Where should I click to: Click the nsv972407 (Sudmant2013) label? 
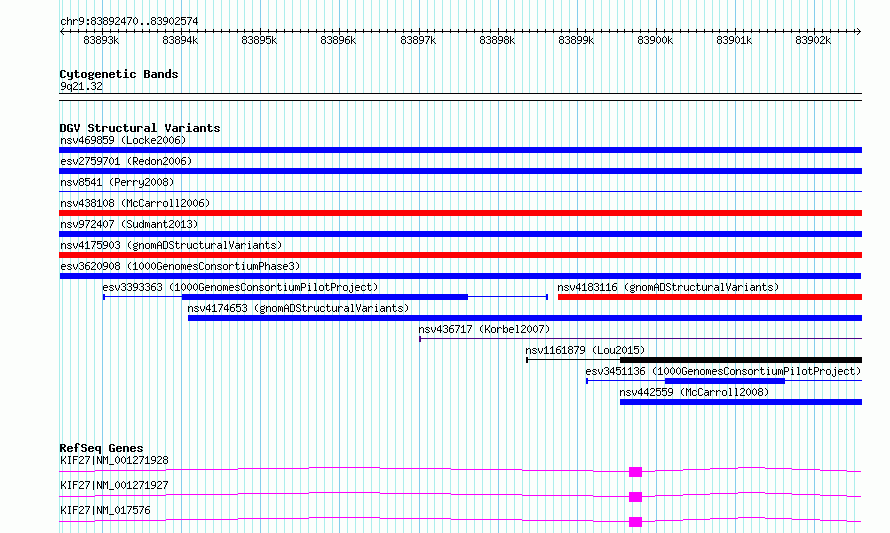tap(129, 224)
